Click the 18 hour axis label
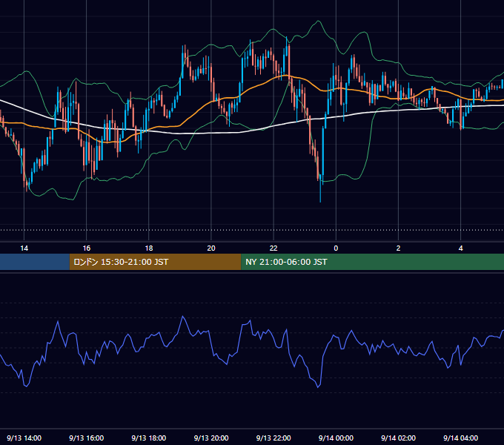504x445 pixels. [x=149, y=248]
